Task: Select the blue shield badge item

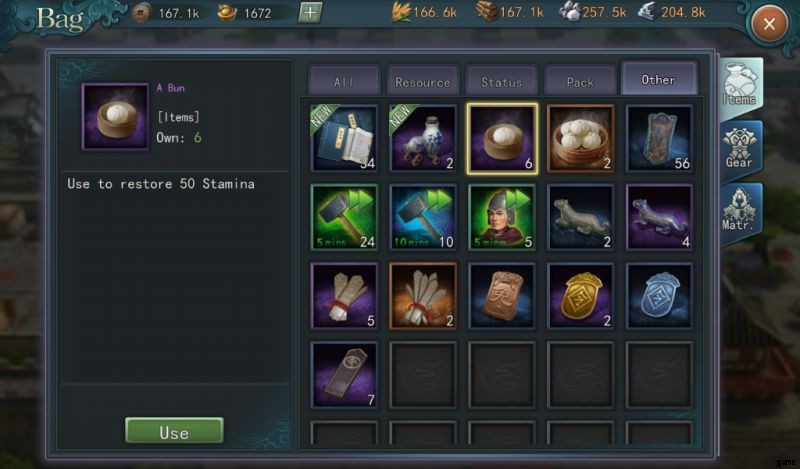Action: tap(659, 295)
